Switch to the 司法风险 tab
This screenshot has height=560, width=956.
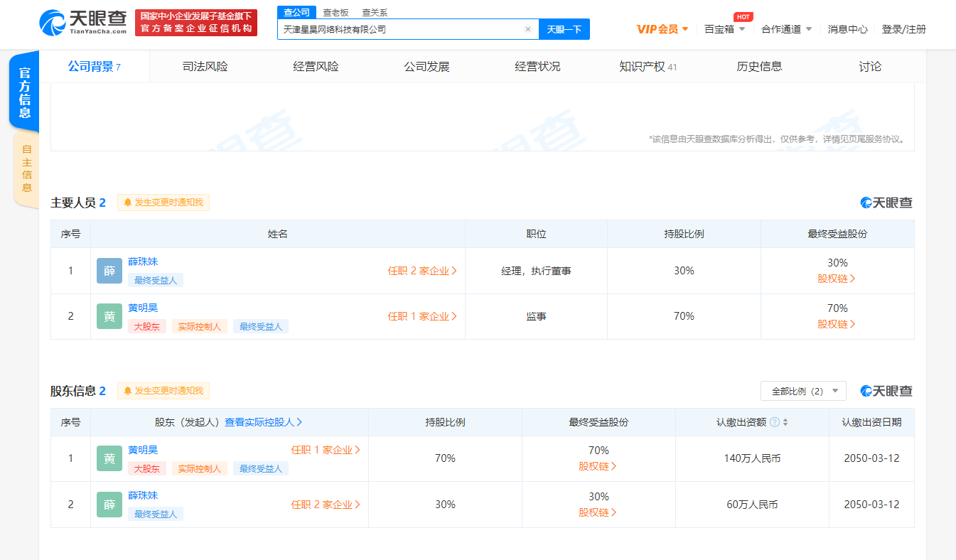[x=205, y=67]
